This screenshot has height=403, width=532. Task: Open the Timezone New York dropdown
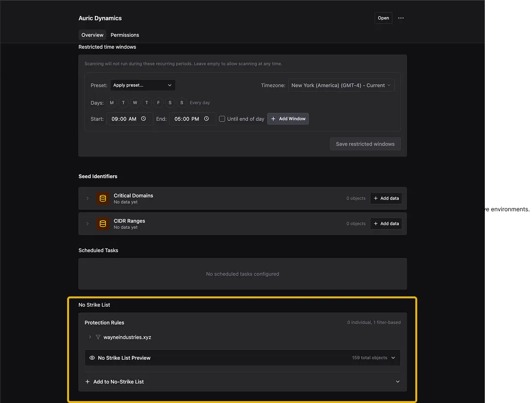pos(341,85)
